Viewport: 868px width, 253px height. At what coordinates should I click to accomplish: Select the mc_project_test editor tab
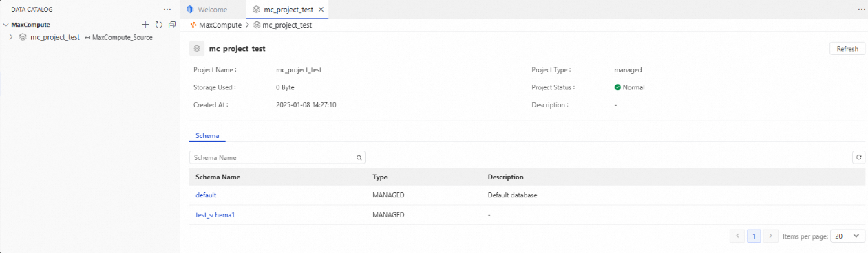pos(288,10)
